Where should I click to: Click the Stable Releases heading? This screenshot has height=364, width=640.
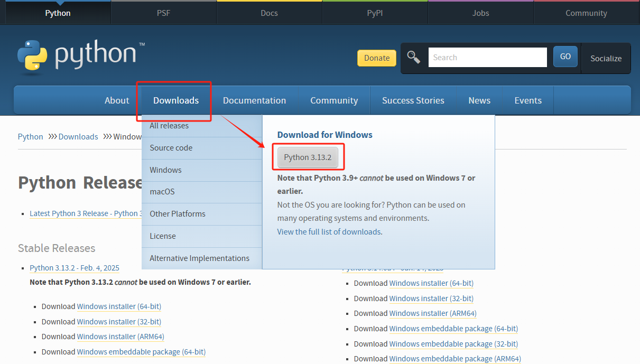[57, 248]
